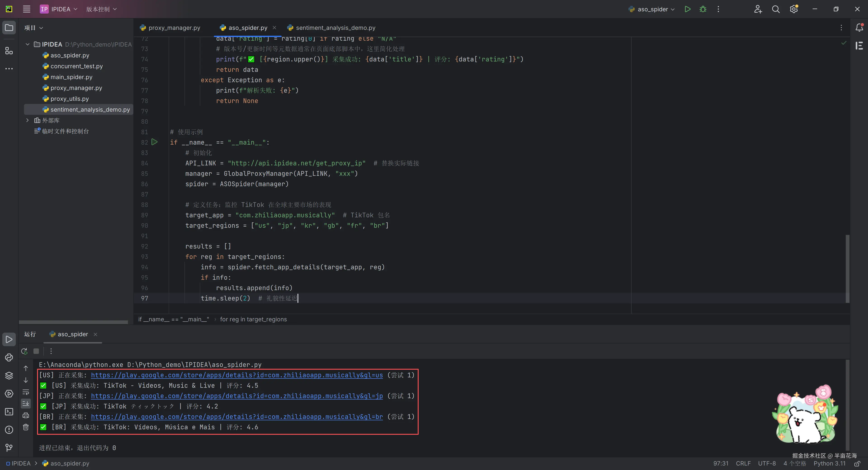Click the Debug aso_spider bug icon
The height and width of the screenshot is (470, 868).
703,9
